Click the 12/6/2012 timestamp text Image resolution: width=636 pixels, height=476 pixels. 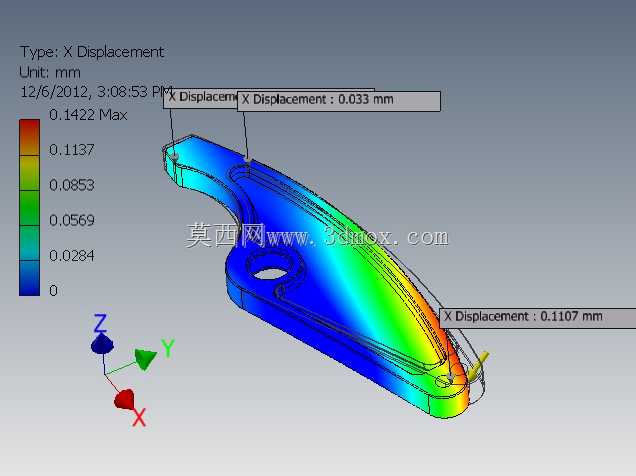click(x=96, y=92)
